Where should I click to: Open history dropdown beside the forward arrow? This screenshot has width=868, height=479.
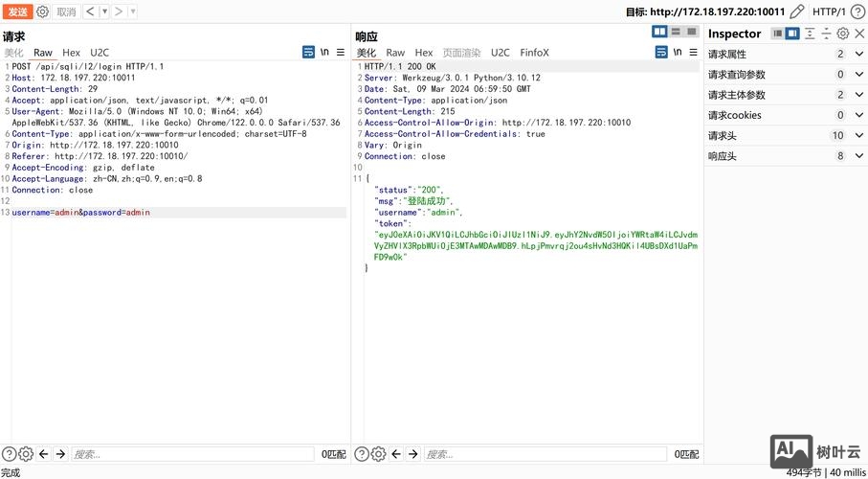click(132, 11)
